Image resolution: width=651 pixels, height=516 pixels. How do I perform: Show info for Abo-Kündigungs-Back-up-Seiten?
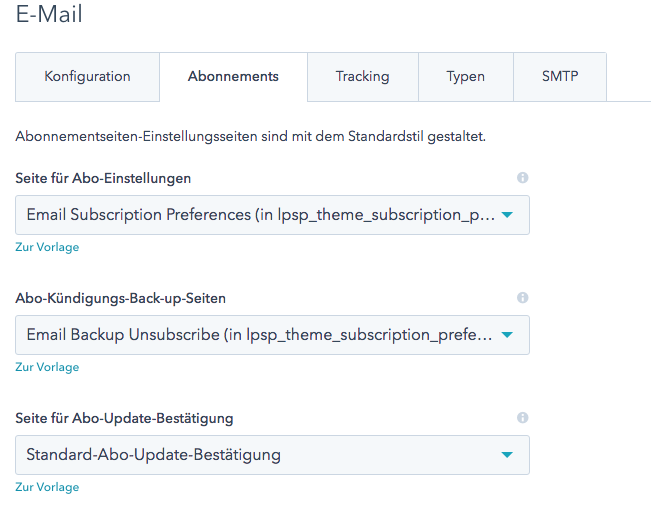tap(522, 298)
